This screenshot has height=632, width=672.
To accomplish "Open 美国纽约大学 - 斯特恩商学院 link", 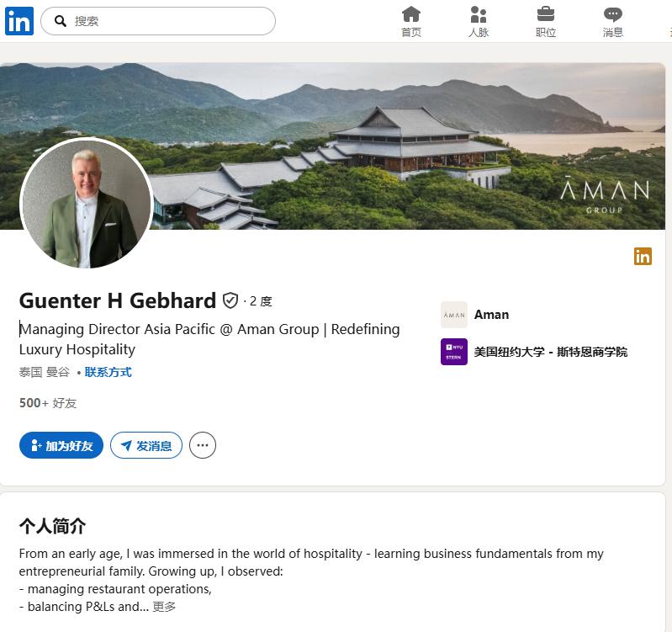I will (551, 352).
